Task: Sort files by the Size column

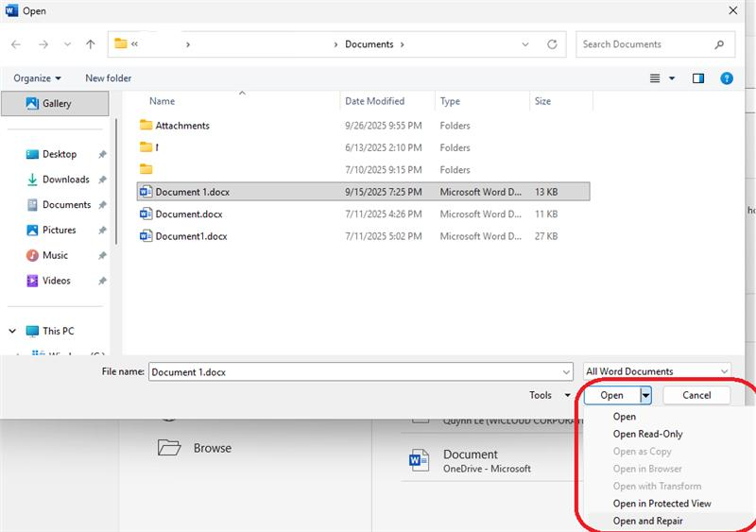Action: (x=542, y=101)
